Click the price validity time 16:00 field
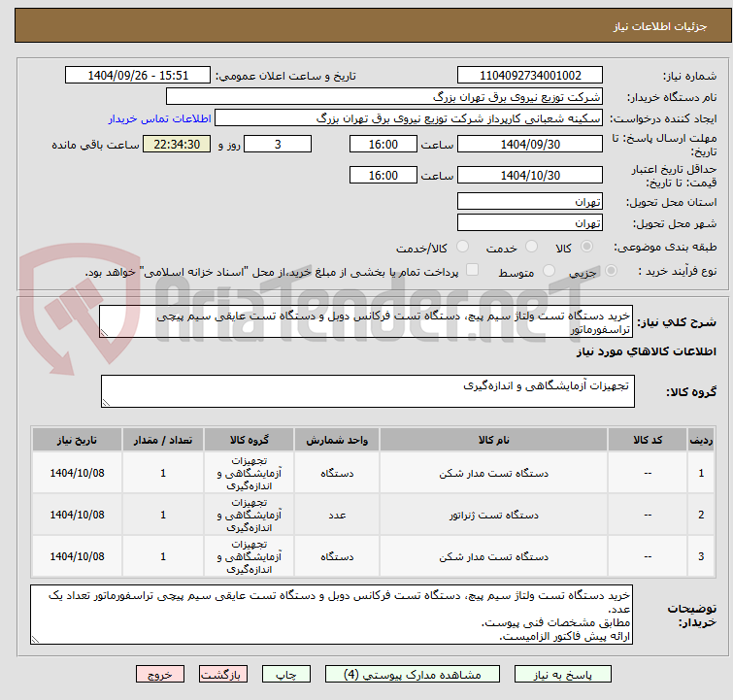 (383, 175)
